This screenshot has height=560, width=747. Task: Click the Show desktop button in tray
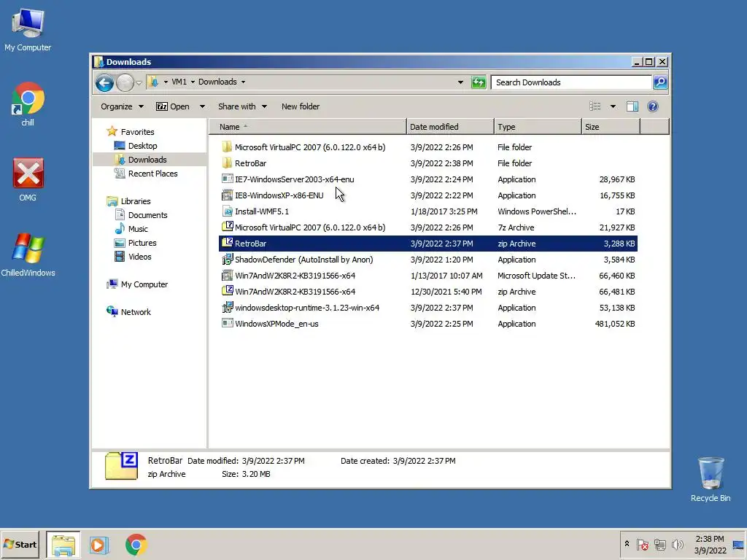click(x=738, y=545)
